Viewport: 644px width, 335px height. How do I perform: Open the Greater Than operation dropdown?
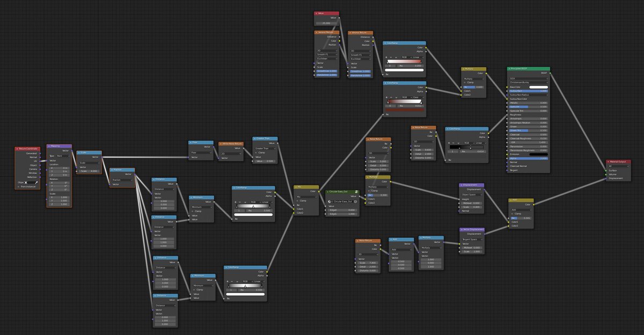265,149
